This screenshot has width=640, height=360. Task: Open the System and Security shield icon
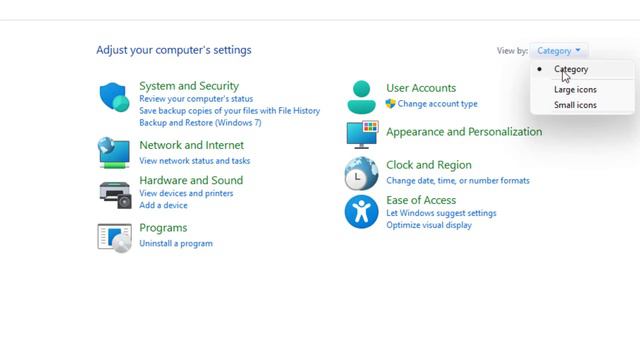[x=114, y=97]
